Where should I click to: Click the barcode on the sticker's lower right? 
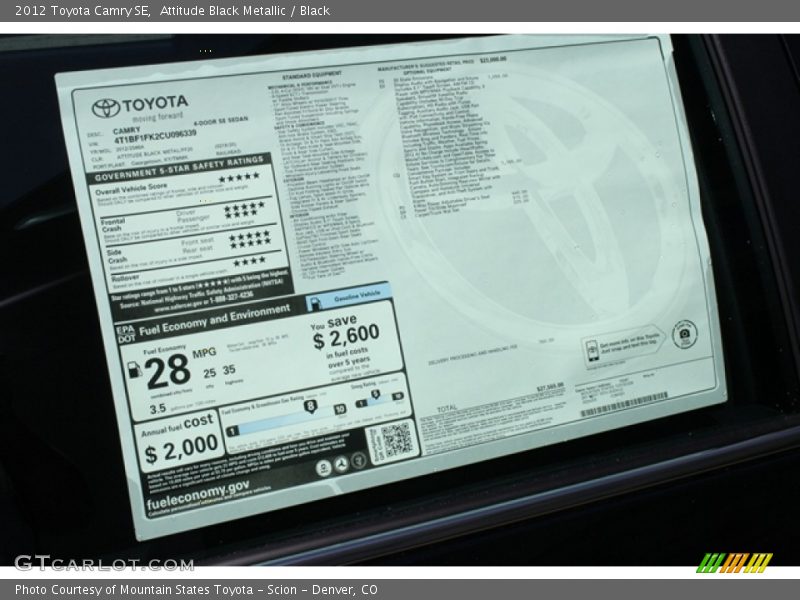624,405
